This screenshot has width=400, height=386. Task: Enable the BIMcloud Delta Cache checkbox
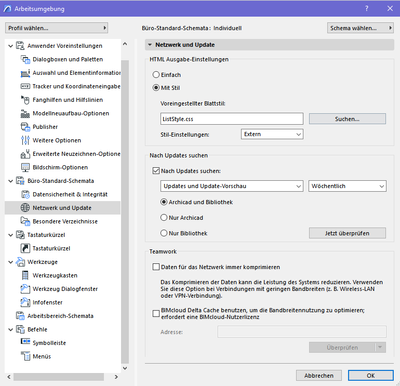(x=156, y=313)
